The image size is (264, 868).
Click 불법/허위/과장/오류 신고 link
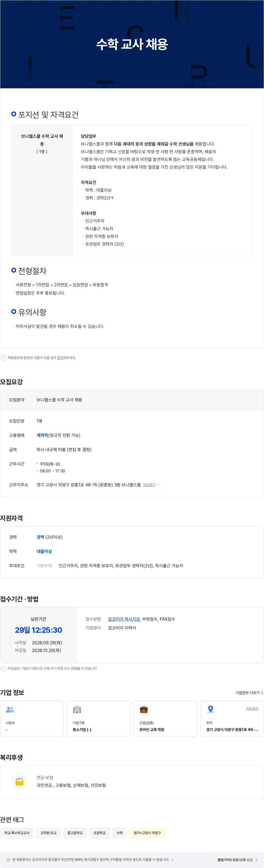pos(235,859)
